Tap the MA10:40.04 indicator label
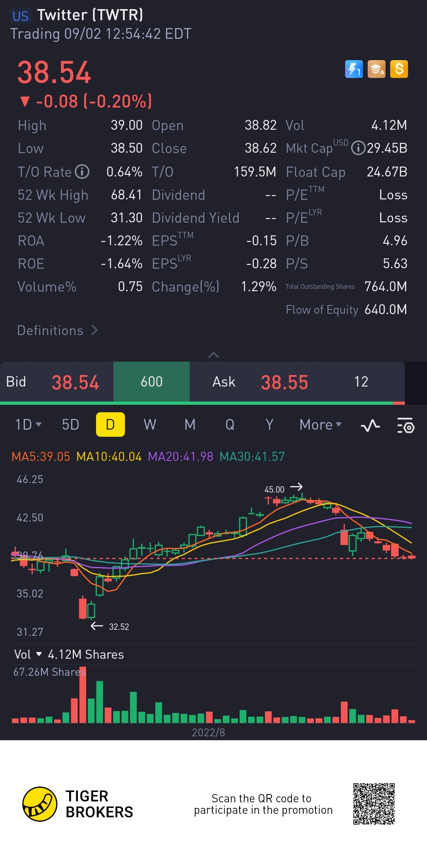 [x=109, y=457]
